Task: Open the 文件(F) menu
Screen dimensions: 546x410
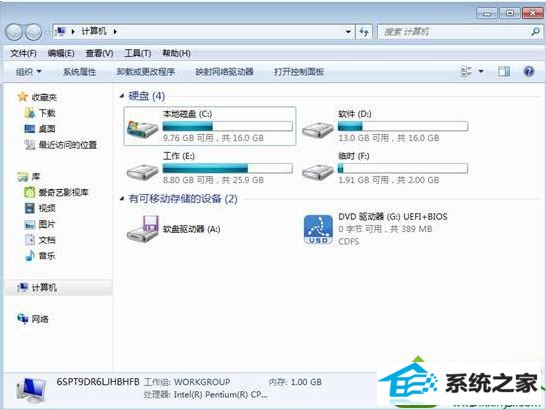Action: (23, 53)
